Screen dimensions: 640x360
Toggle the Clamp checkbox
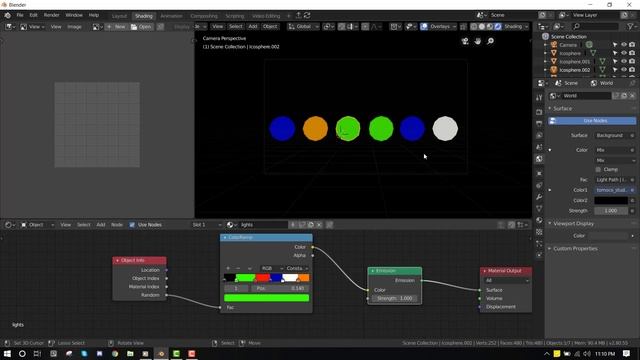coord(598,169)
